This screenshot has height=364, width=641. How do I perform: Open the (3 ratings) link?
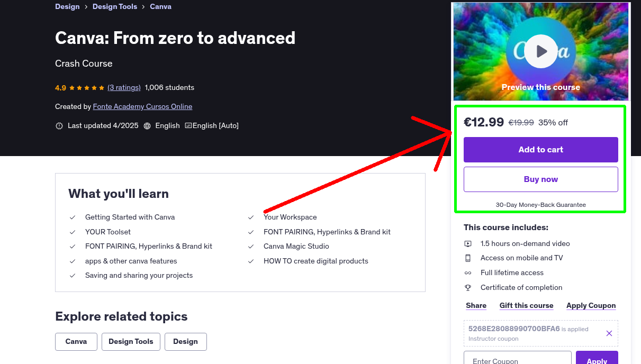(124, 87)
